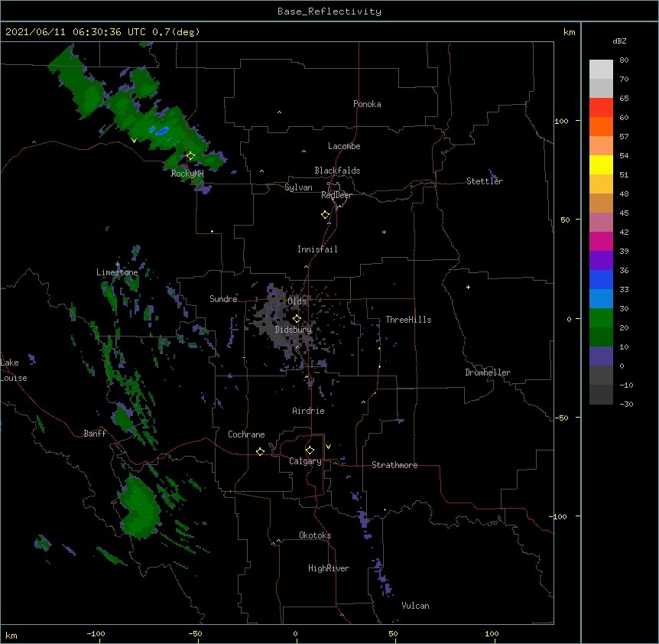Click the gold 48-51 dBZ legend swatch
The height and width of the screenshot is (644, 659).
[x=601, y=184]
